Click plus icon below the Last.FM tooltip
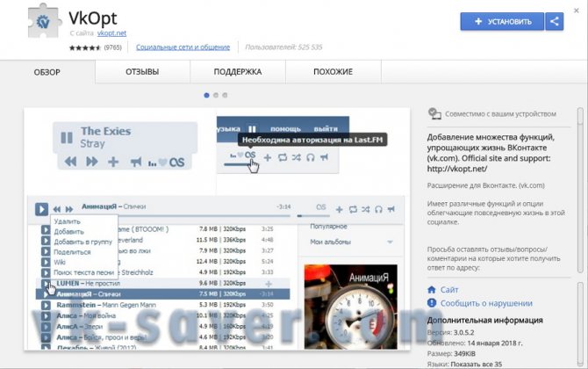The height and width of the screenshot is (369, 588). click(x=268, y=157)
